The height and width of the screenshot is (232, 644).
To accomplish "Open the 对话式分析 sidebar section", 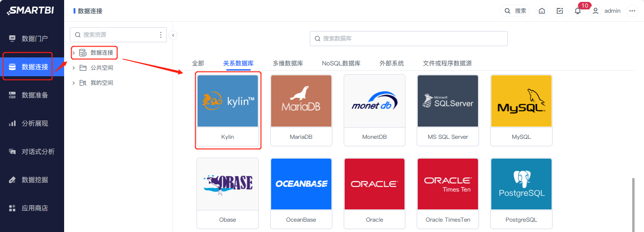I will click(x=32, y=152).
